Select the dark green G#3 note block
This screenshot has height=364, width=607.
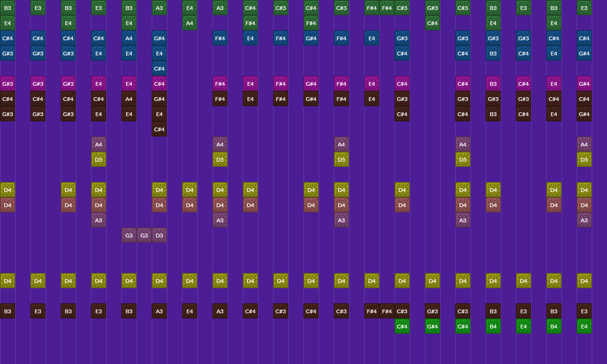[432, 8]
